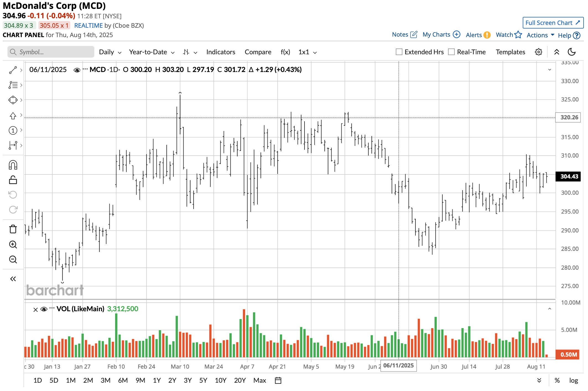This screenshot has height=391, width=588.
Task: Collapse the left drawing toolbar
Action: (x=13, y=279)
